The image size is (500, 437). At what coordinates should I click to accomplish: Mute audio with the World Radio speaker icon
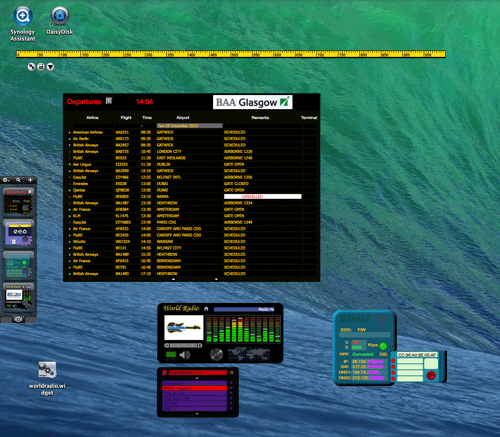[x=185, y=355]
